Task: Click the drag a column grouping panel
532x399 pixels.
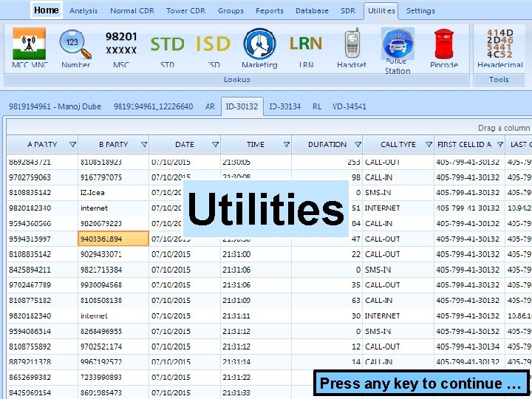Action: coord(269,128)
